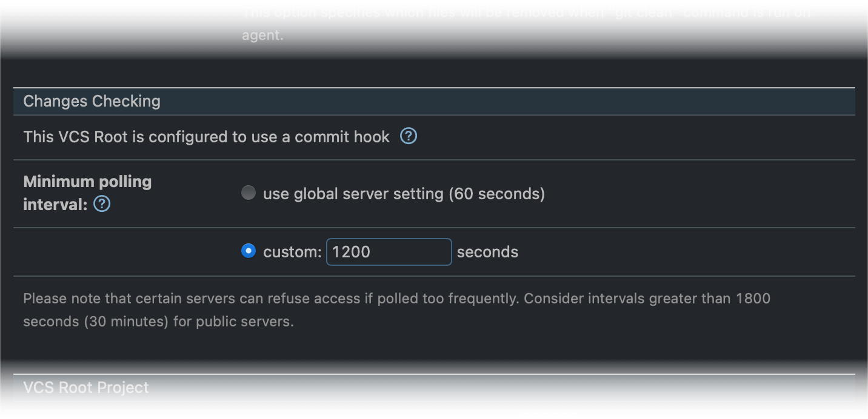Screen dimensions: 868x419
Task: Open help for the commit hook note
Action: [409, 137]
